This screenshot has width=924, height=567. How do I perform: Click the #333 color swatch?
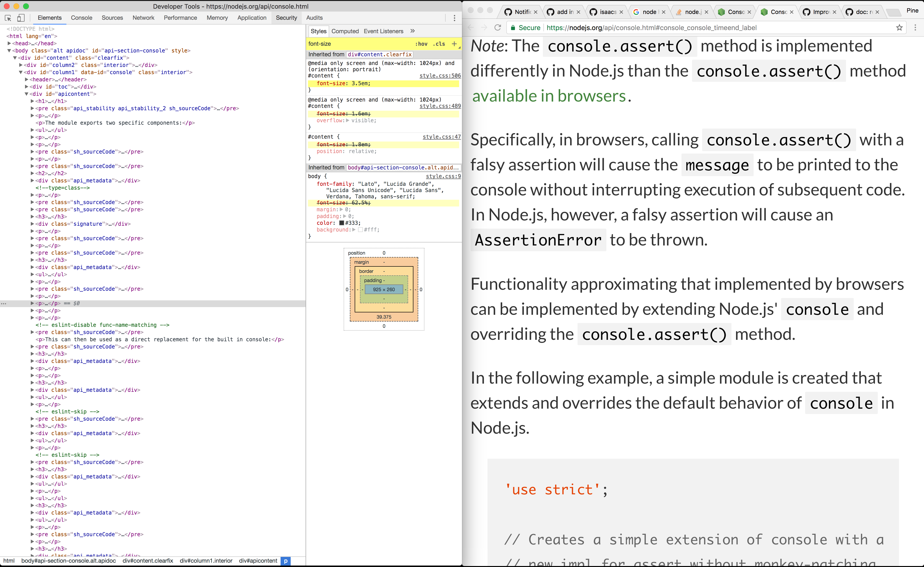click(342, 223)
